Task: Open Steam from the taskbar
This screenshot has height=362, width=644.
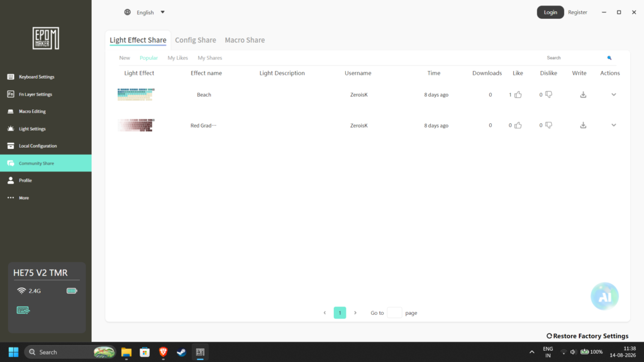Action: pyautogui.click(x=182, y=352)
